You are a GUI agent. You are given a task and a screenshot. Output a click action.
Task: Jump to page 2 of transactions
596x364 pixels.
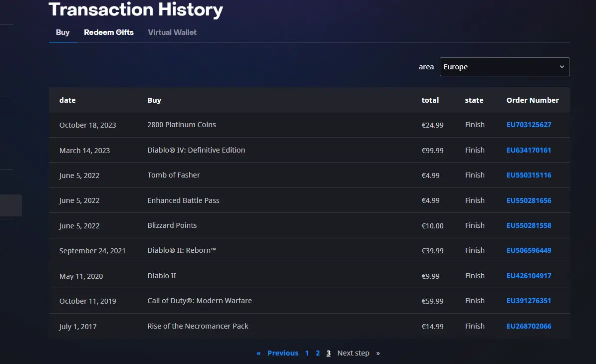(318, 353)
